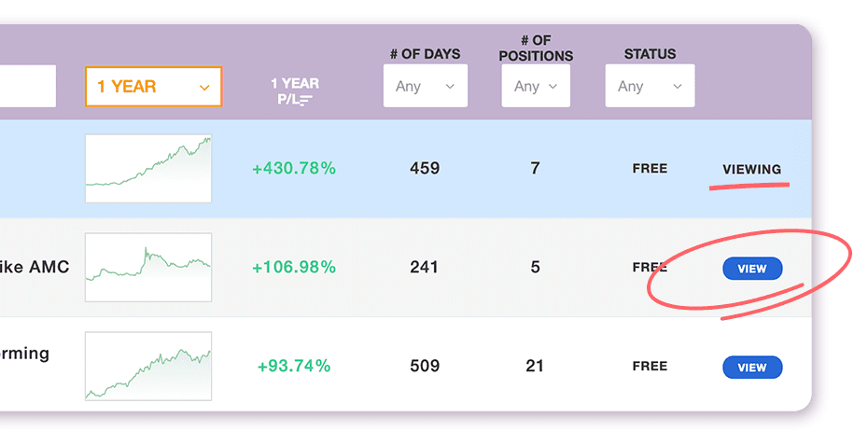Click the 459 days value
The width and height of the screenshot is (868, 445).
point(425,169)
